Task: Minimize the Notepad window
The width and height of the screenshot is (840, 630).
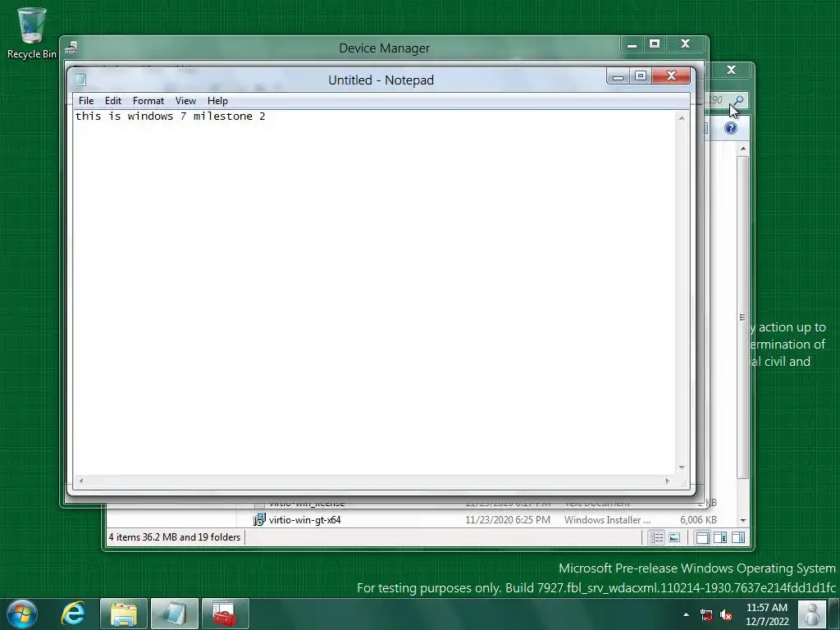Action: coord(619,76)
